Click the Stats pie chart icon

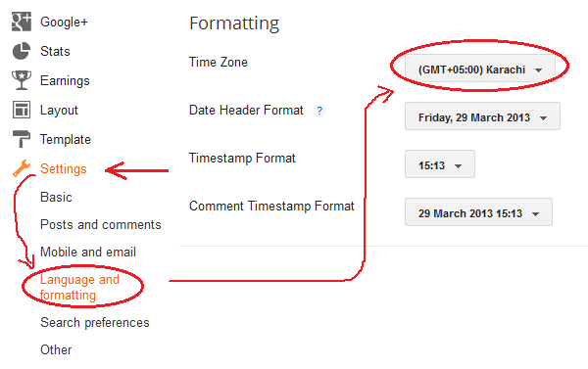tap(22, 51)
